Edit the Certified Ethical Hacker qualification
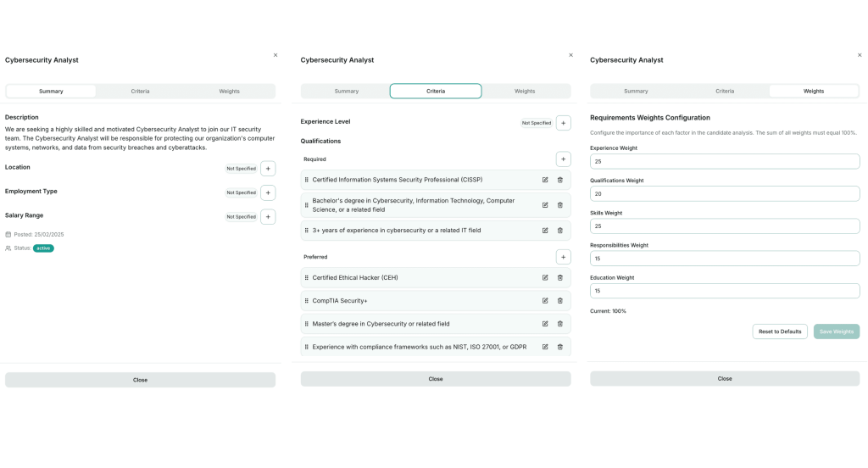The height and width of the screenshot is (468, 868). click(x=545, y=277)
